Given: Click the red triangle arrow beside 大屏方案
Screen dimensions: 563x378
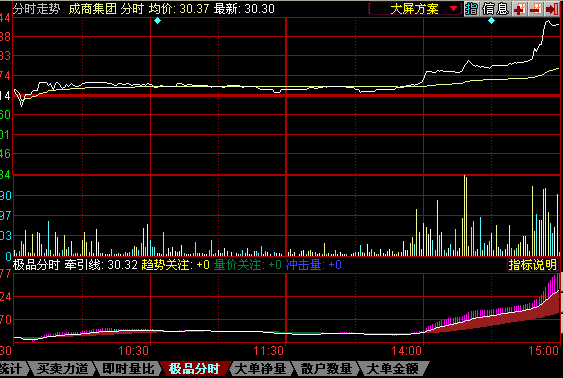Looking at the screenshot, I should [x=453, y=9].
